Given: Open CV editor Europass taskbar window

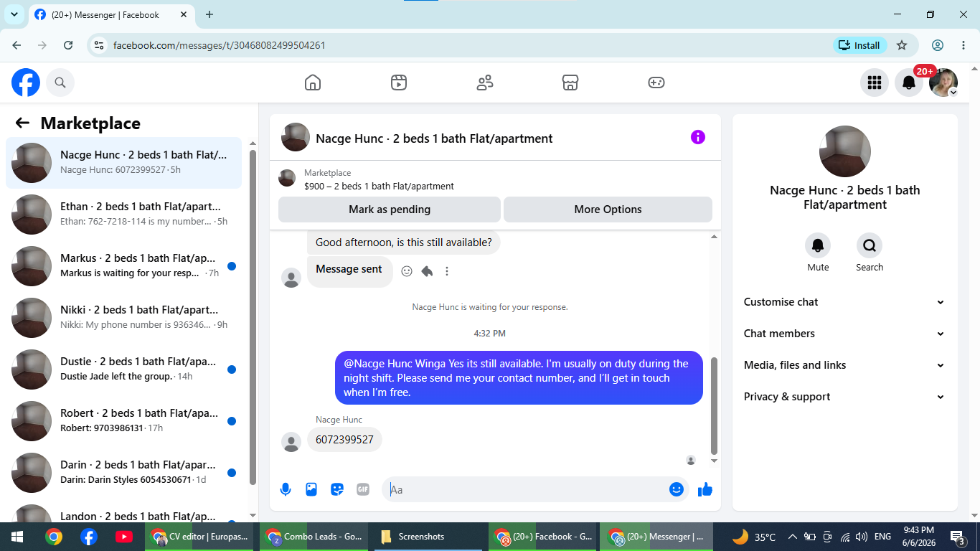Looking at the screenshot, I should tap(200, 537).
